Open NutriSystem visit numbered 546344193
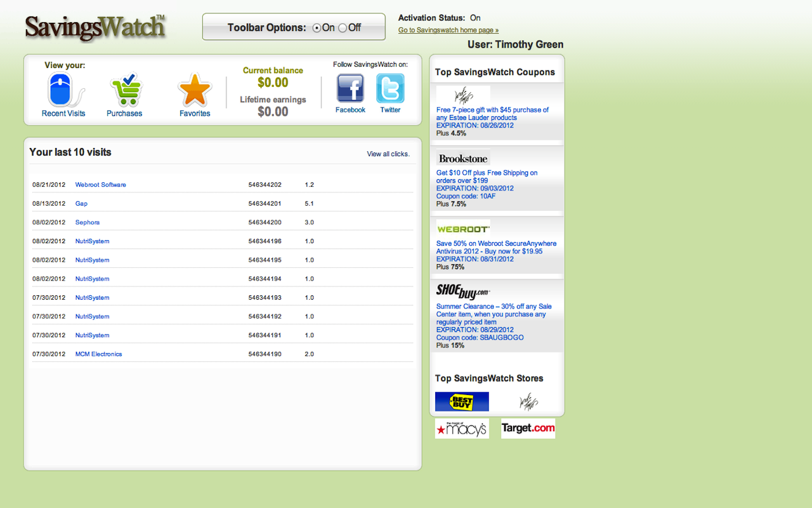This screenshot has height=508, width=812. 92,298
